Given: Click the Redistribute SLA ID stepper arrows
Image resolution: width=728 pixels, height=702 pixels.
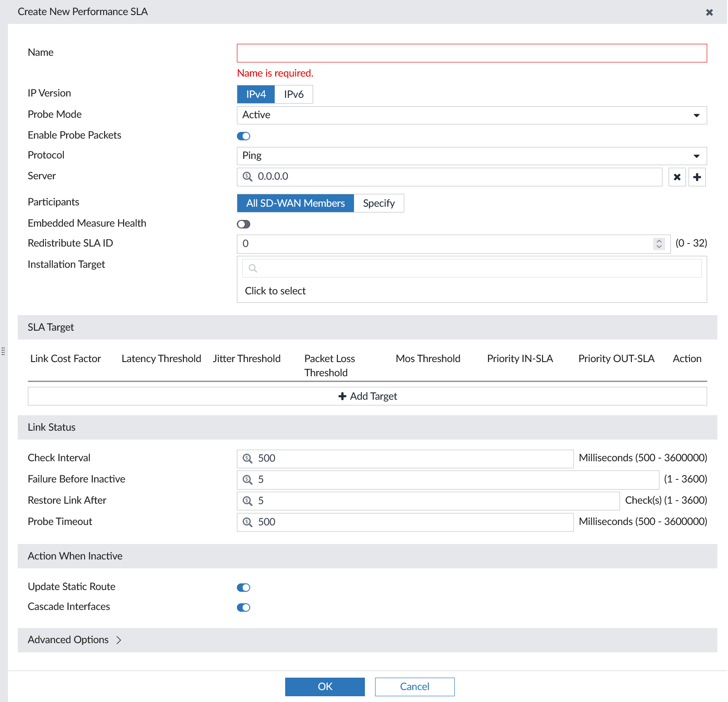Looking at the screenshot, I should (659, 243).
